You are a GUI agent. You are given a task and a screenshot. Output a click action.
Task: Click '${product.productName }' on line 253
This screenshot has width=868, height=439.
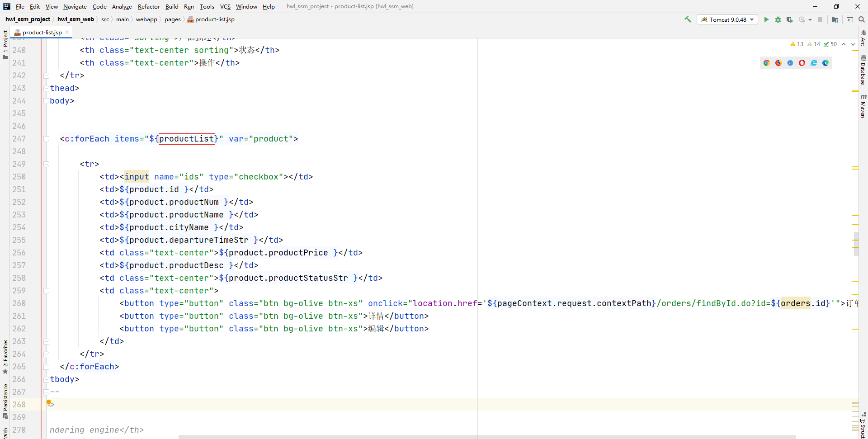click(176, 215)
